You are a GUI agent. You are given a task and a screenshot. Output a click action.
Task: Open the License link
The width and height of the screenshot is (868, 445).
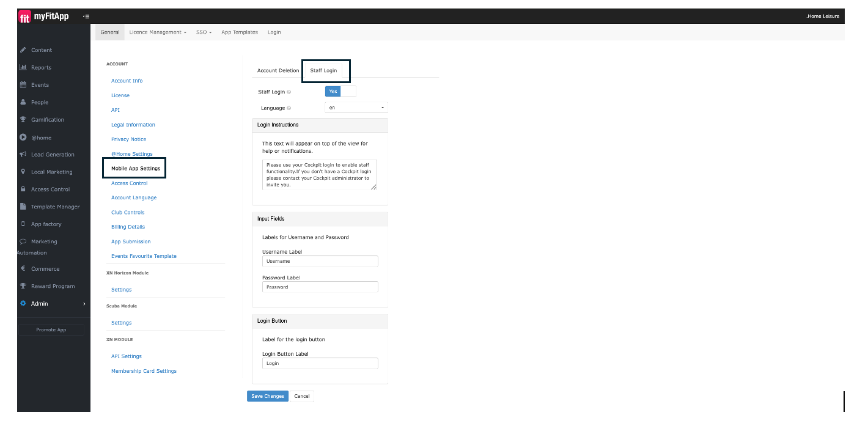pos(120,95)
